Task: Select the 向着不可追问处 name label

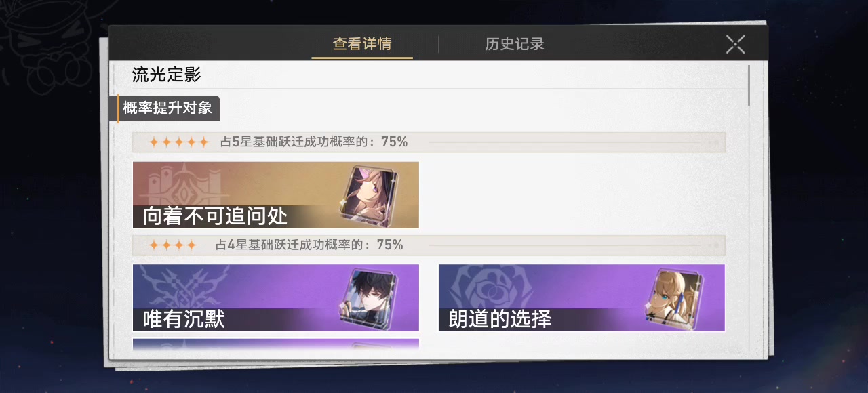Action: point(215,217)
